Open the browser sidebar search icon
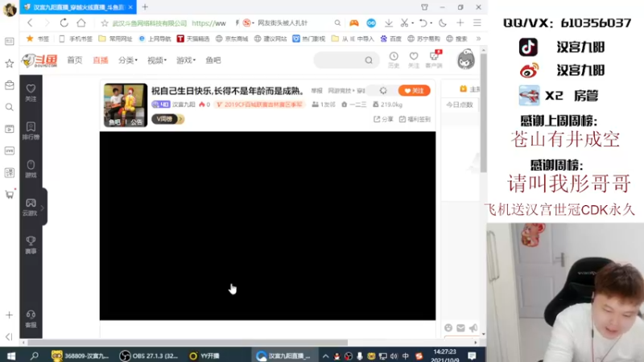This screenshot has width=644, height=362. click(9, 107)
